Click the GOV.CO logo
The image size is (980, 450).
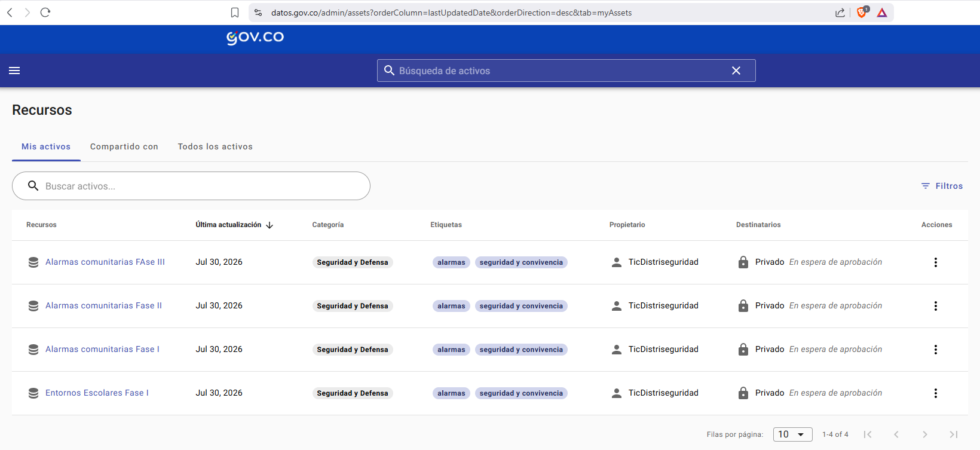[x=255, y=38]
